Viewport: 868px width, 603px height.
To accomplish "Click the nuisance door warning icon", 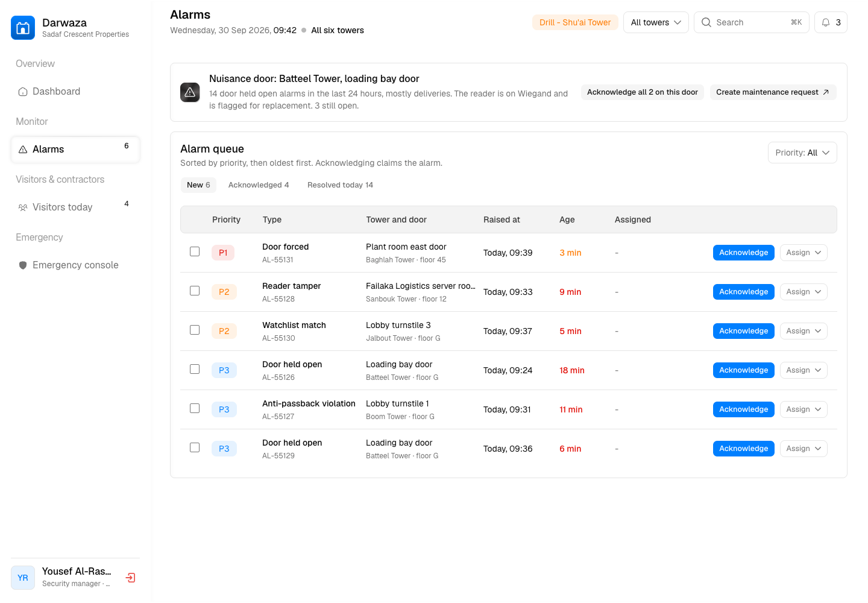I will coord(190,92).
